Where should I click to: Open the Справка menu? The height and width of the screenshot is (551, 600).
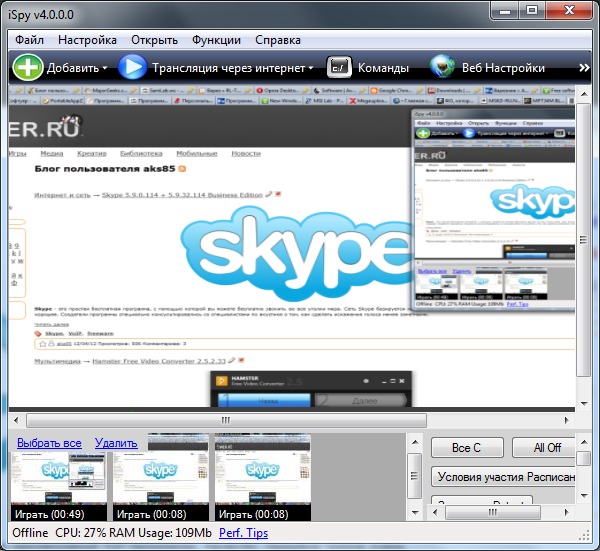(278, 40)
